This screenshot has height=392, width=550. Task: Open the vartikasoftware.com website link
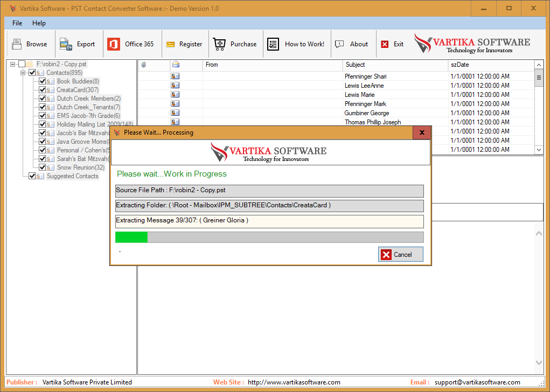pyautogui.click(x=294, y=382)
